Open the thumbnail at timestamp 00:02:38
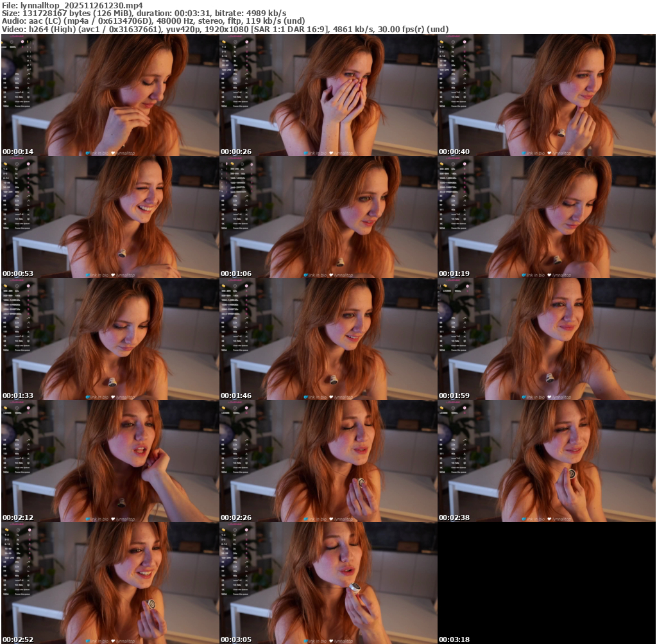This screenshot has width=657, height=644. point(547,461)
